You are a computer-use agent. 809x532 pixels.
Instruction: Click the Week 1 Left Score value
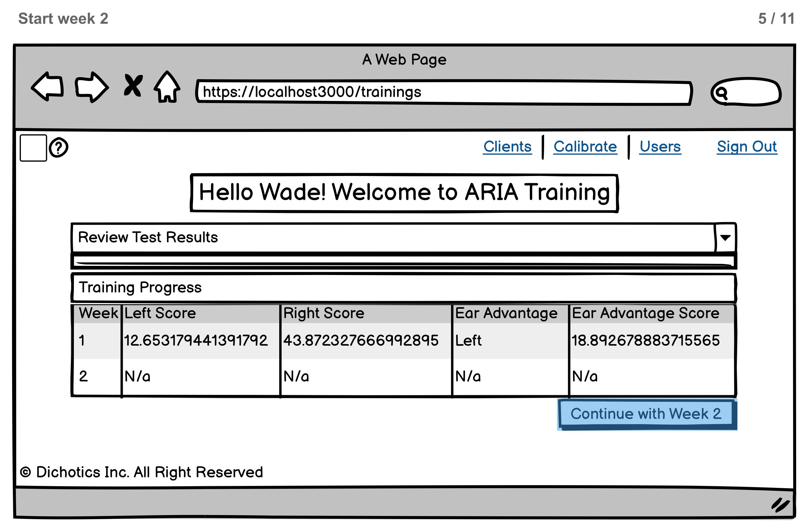pos(196,340)
